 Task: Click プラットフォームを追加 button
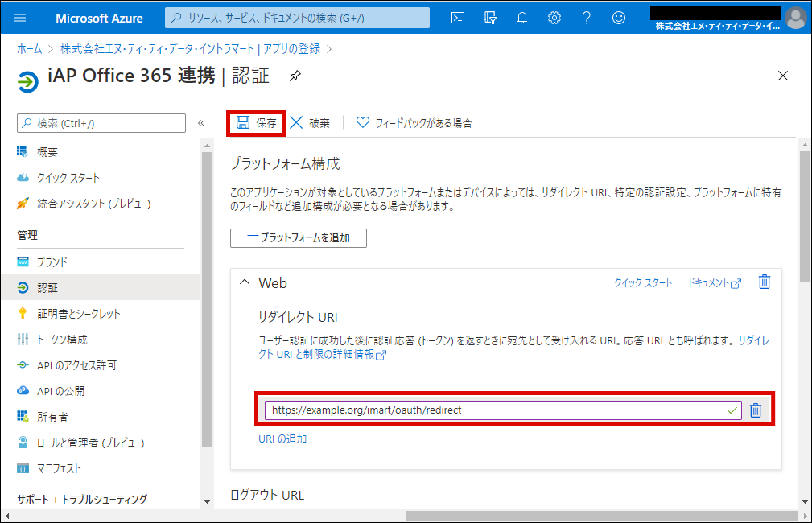pyautogui.click(x=299, y=237)
